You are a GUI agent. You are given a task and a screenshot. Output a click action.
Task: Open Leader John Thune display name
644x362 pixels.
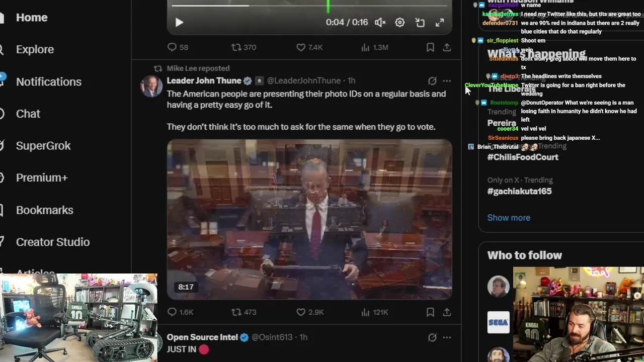[x=204, y=80]
